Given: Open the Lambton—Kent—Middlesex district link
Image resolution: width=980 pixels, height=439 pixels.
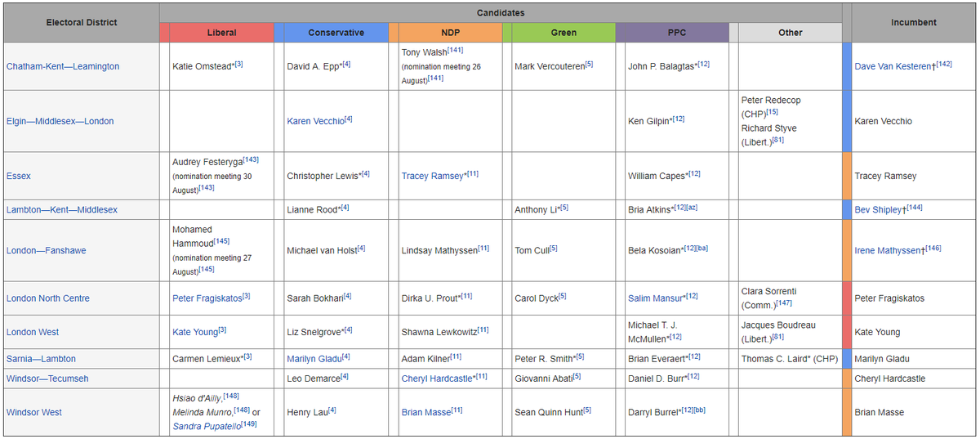Looking at the screenshot, I should (62, 210).
